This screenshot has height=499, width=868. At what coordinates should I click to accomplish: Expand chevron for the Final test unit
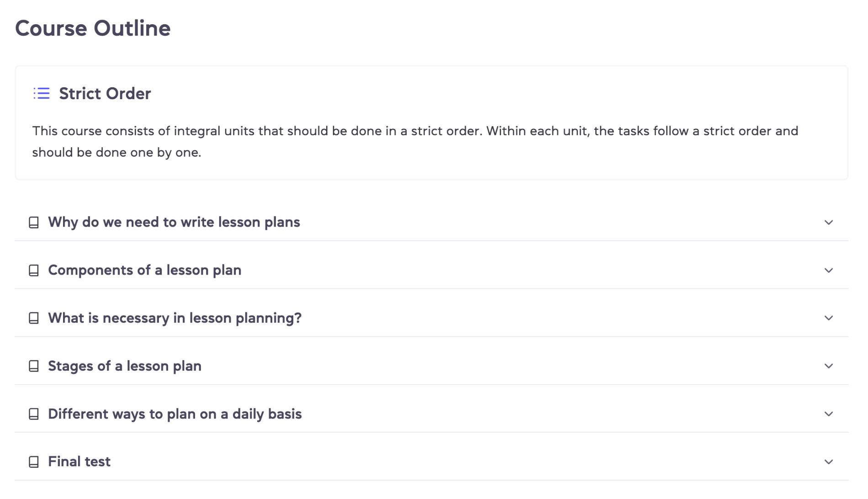tap(828, 462)
